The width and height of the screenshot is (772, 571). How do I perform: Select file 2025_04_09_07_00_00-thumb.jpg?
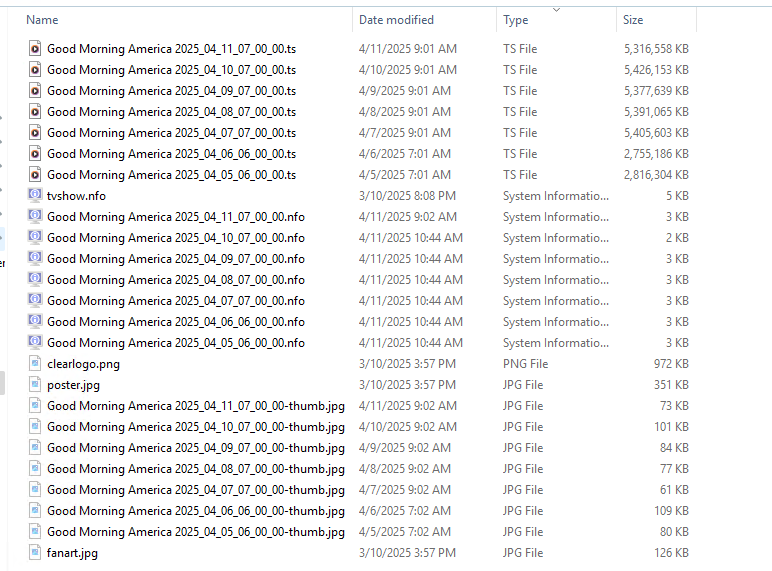[196, 448]
